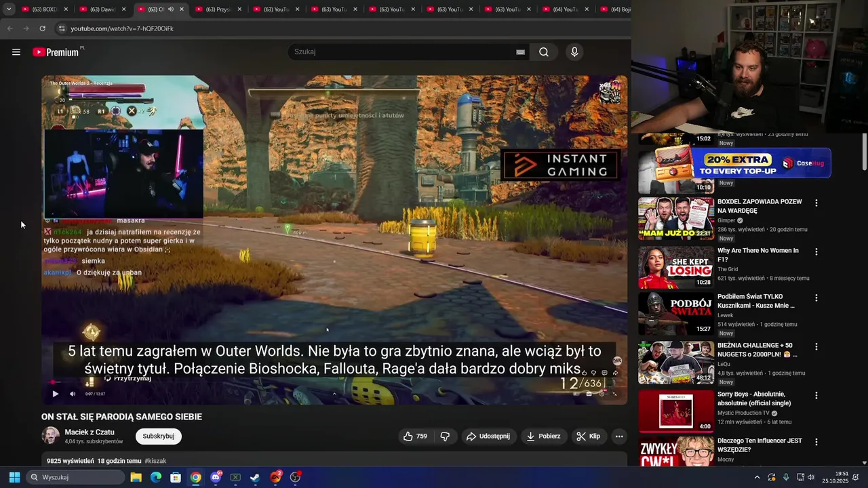The image size is (868, 488).
Task: Open OBS Studio from taskbar
Action: click(295, 477)
